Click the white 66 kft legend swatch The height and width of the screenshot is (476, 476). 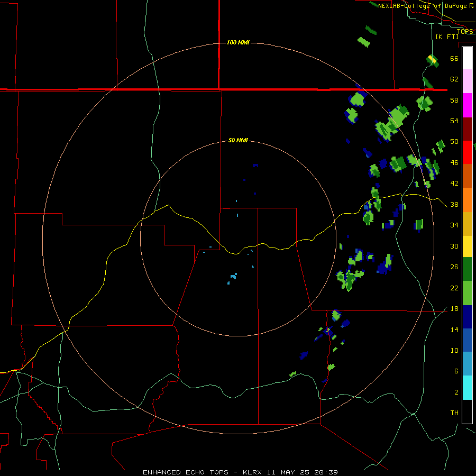[467, 58]
